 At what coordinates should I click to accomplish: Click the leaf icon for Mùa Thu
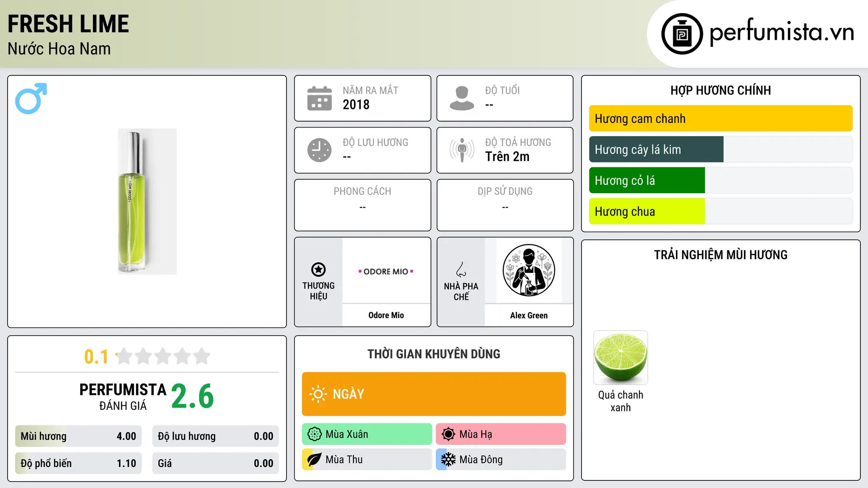point(314,460)
